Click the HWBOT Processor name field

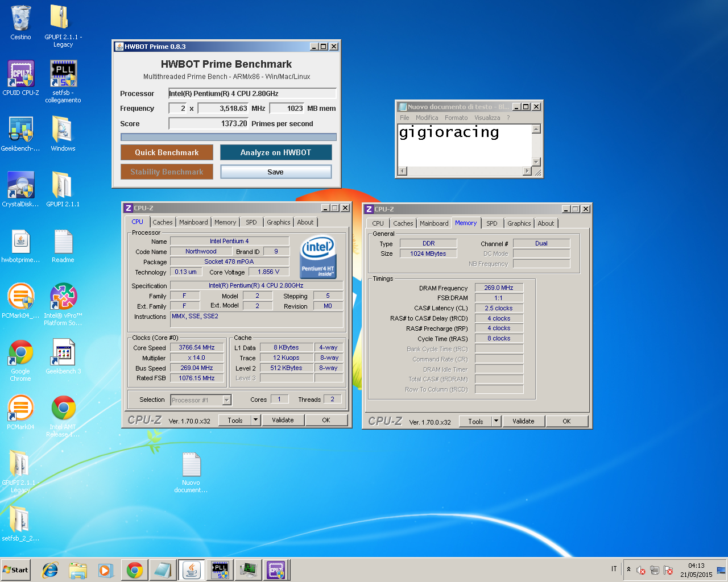253,93
